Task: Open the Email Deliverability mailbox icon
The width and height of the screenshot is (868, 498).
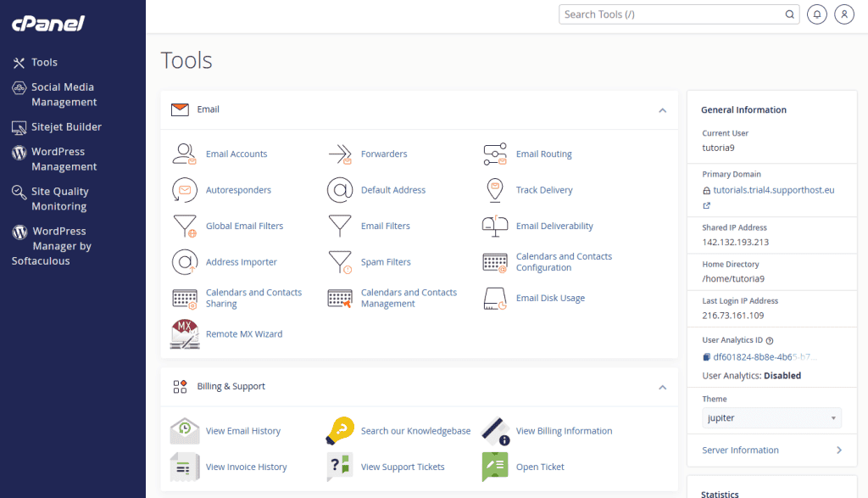Action: (x=495, y=226)
